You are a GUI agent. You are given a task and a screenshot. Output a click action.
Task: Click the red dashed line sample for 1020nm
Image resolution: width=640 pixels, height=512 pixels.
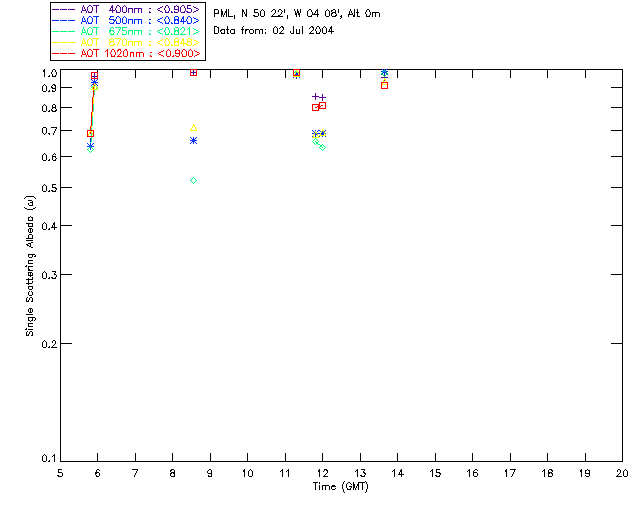point(64,53)
